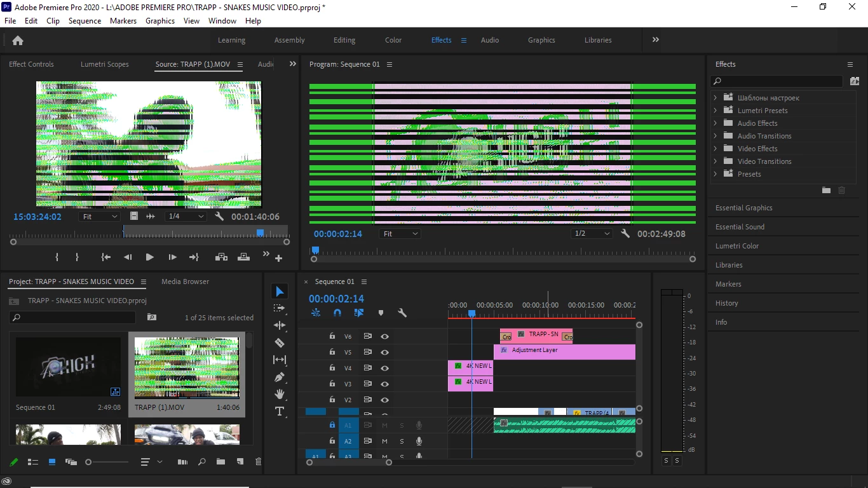Mark In point in Source monitor

coord(57,257)
